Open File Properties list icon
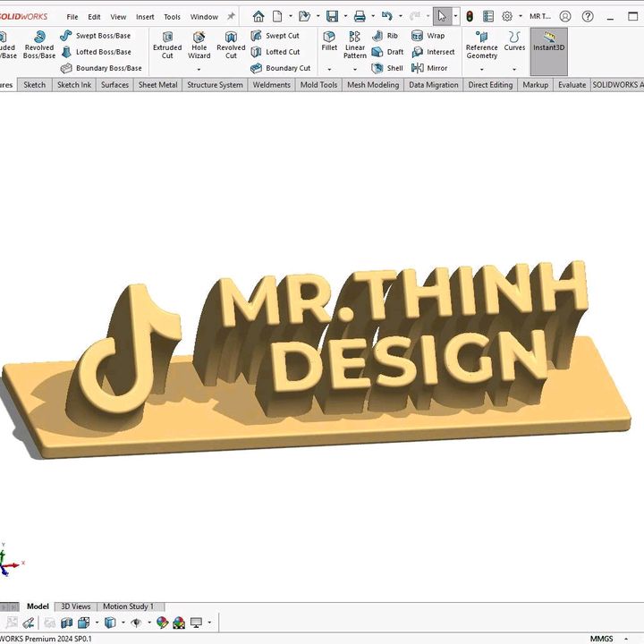This screenshot has width=644, height=644. pos(488,16)
